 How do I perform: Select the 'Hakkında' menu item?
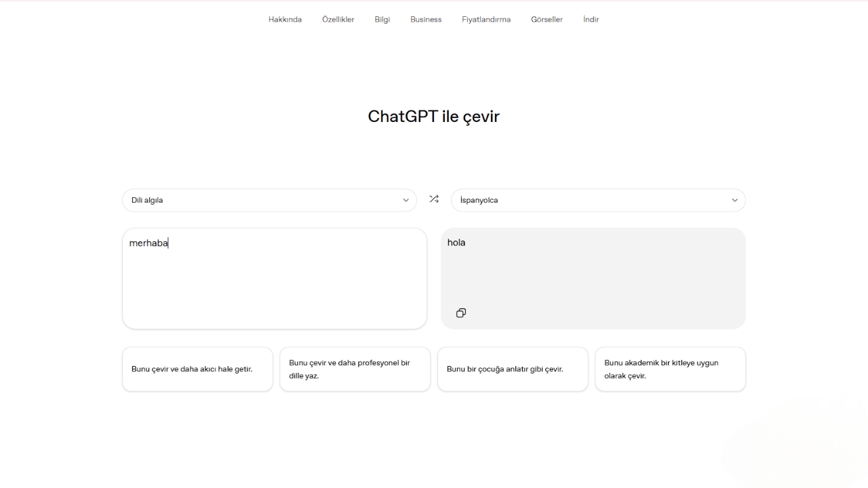[x=285, y=19]
